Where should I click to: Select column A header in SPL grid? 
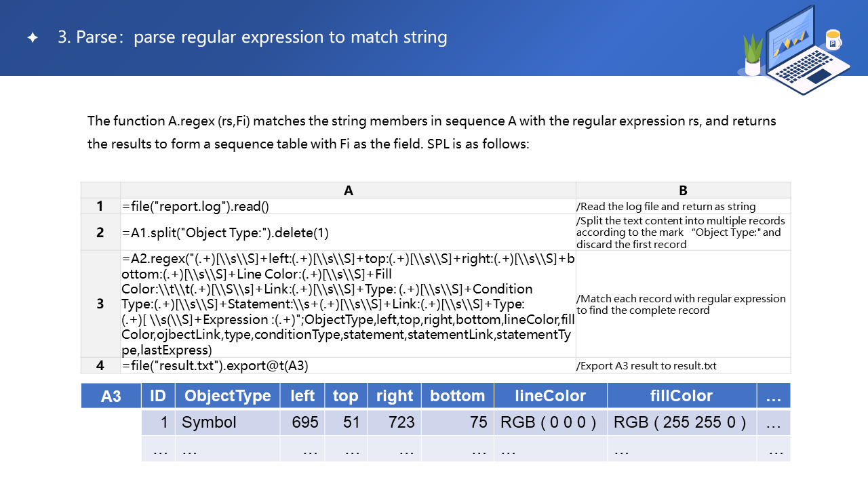click(348, 190)
